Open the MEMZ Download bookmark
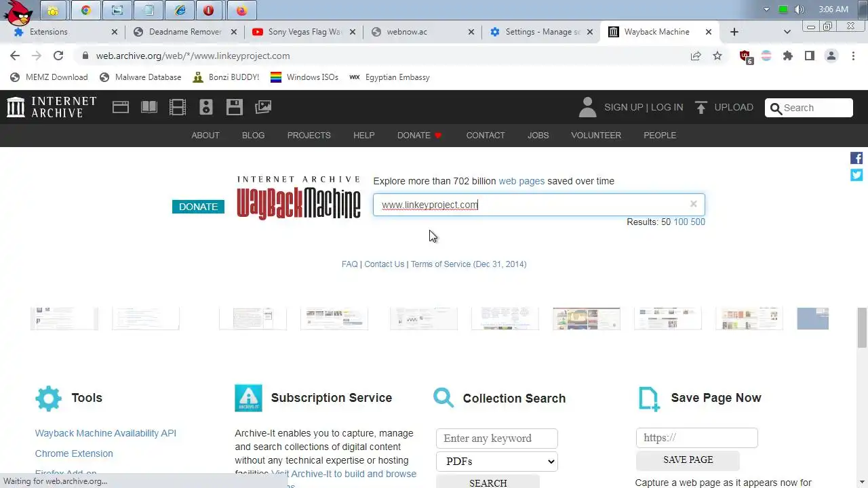Viewport: 868px width, 488px height. tap(50, 77)
